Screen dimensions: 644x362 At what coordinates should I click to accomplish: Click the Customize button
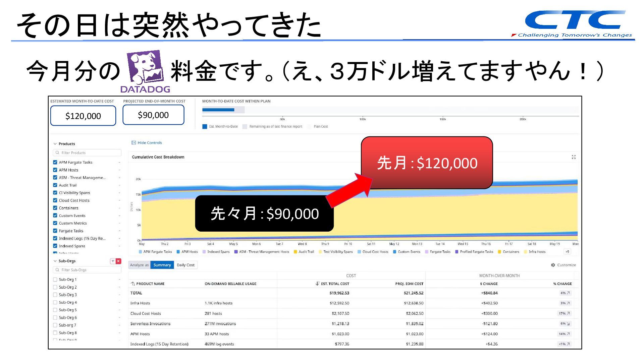click(566, 265)
